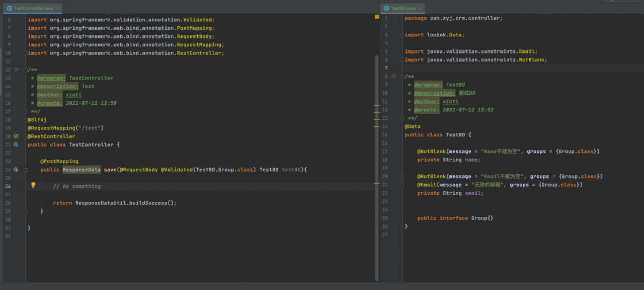This screenshot has height=290, width=644.
Task: Click the "Name不能为空" message string
Action: (502, 152)
